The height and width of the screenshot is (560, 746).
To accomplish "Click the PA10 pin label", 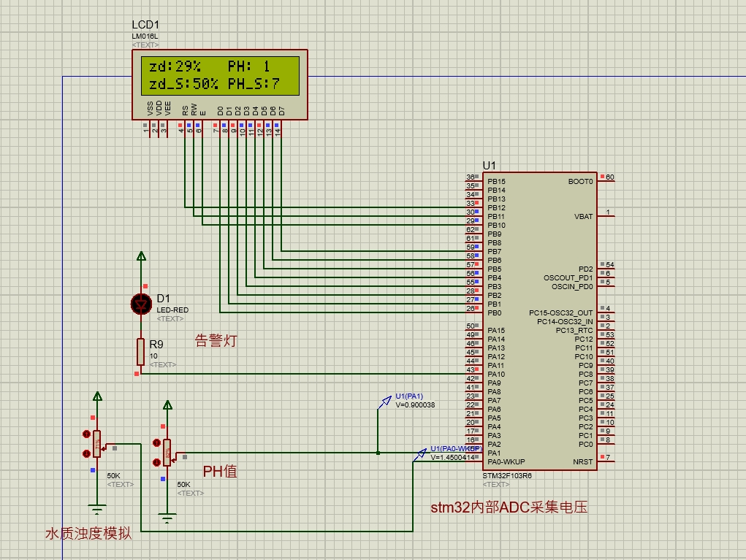I will 496,374.
